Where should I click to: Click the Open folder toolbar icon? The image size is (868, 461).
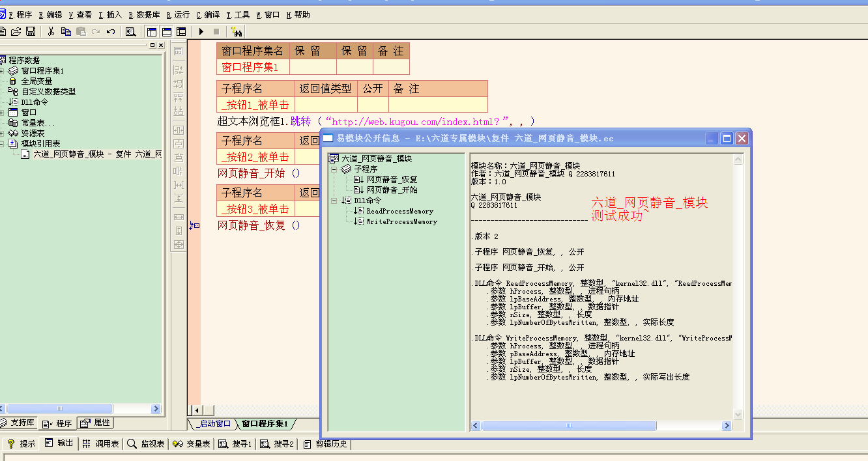[x=16, y=31]
